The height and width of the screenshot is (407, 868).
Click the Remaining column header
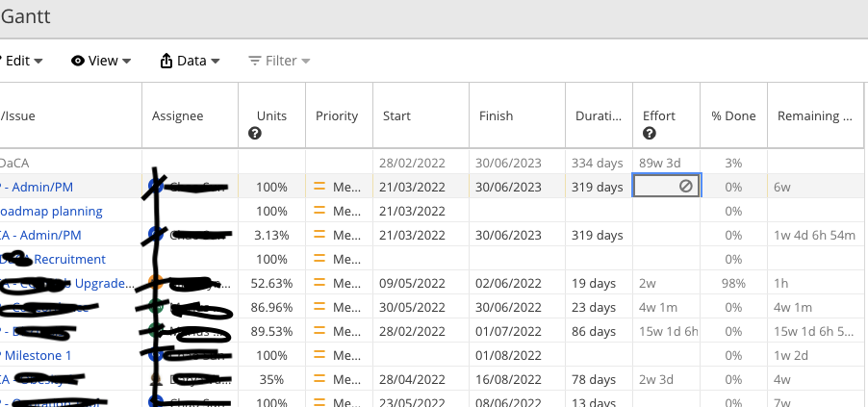tap(814, 115)
